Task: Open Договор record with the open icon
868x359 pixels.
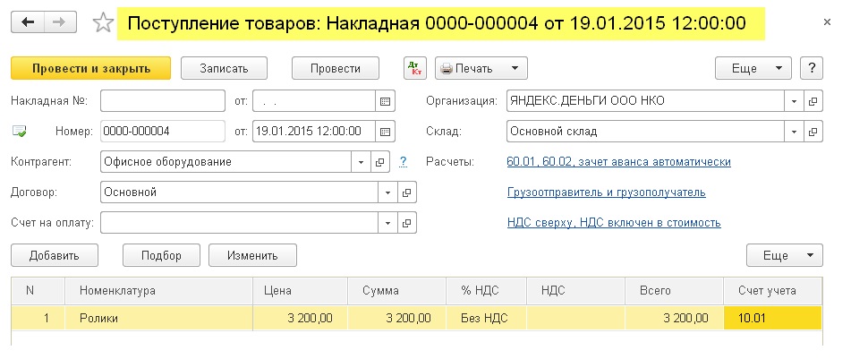Action: pyautogui.click(x=406, y=192)
